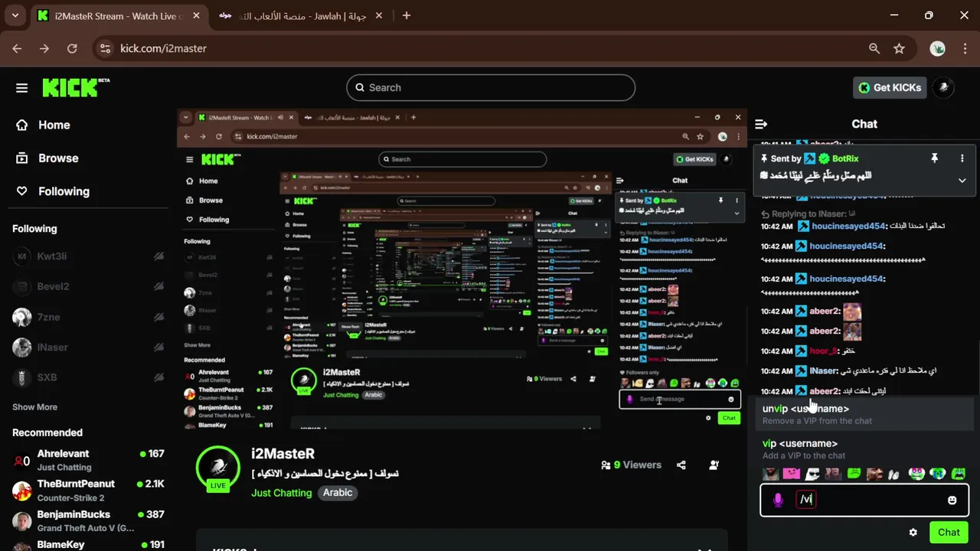Open INaser followed channel
The image size is (980, 551).
click(88, 347)
